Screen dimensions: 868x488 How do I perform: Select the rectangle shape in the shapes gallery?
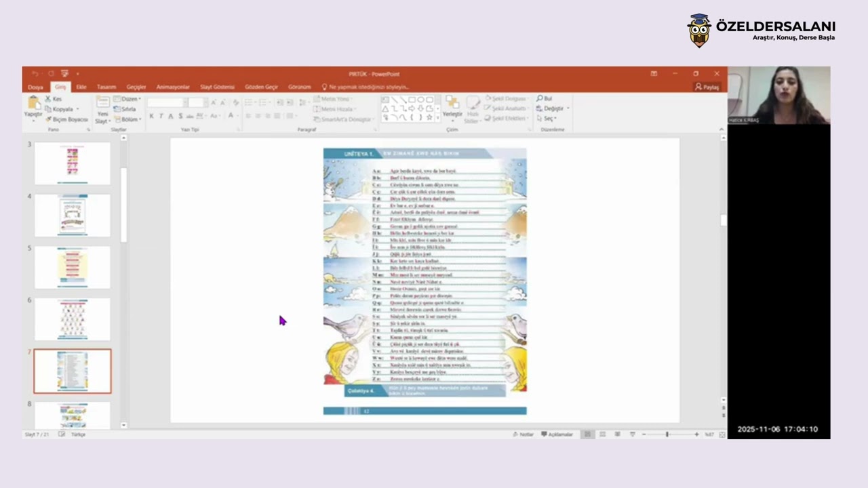(412, 100)
